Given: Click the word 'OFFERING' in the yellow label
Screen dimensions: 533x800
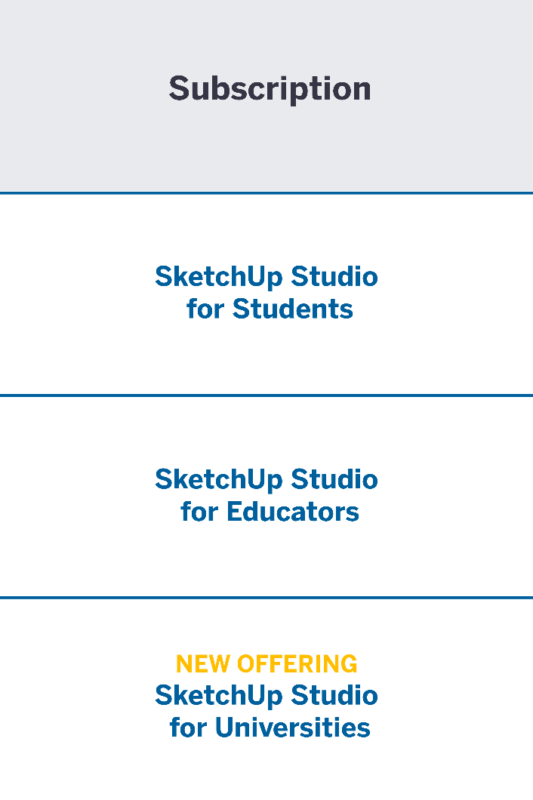Looking at the screenshot, I should (297, 664).
